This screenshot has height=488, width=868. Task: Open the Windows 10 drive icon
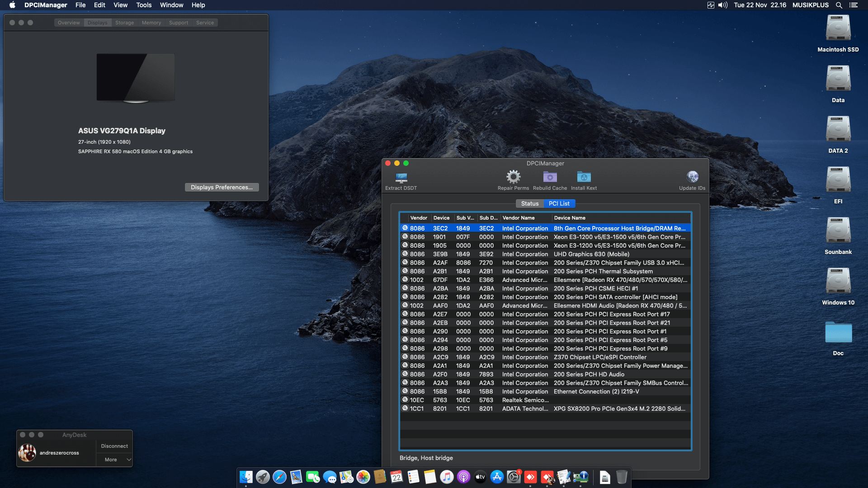click(x=838, y=282)
